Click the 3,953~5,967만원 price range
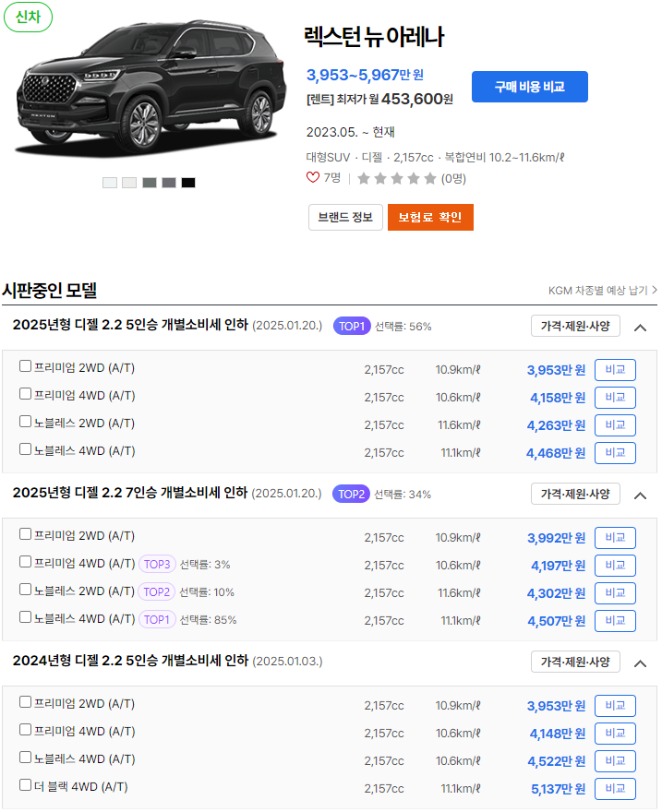Image resolution: width=662 pixels, height=812 pixels. pyautogui.click(x=366, y=75)
